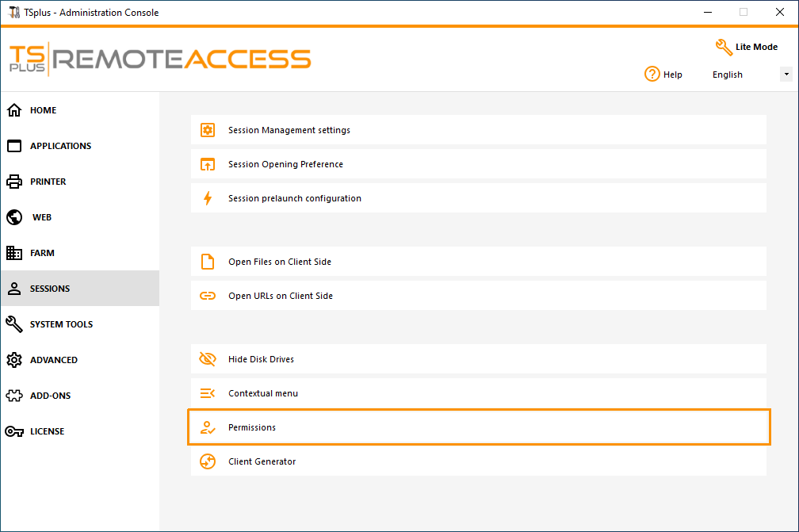
Task: Click the TSplus Remote Access logo
Action: tap(160, 59)
